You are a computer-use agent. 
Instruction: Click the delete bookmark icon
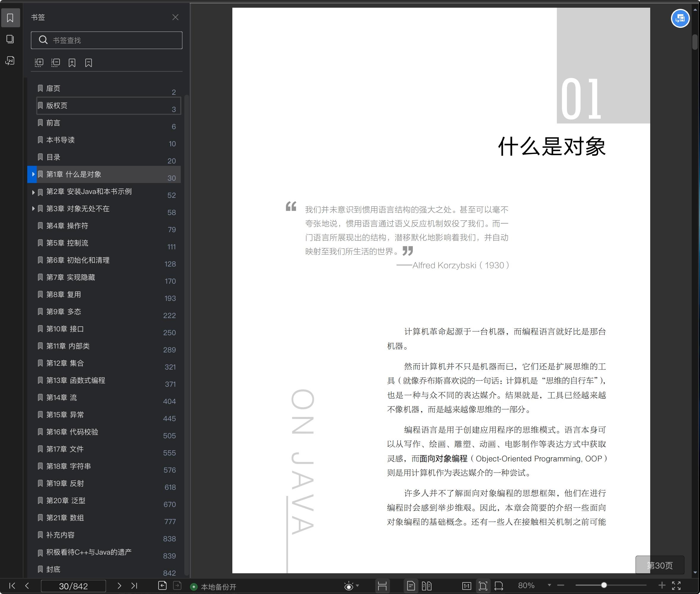pos(89,63)
